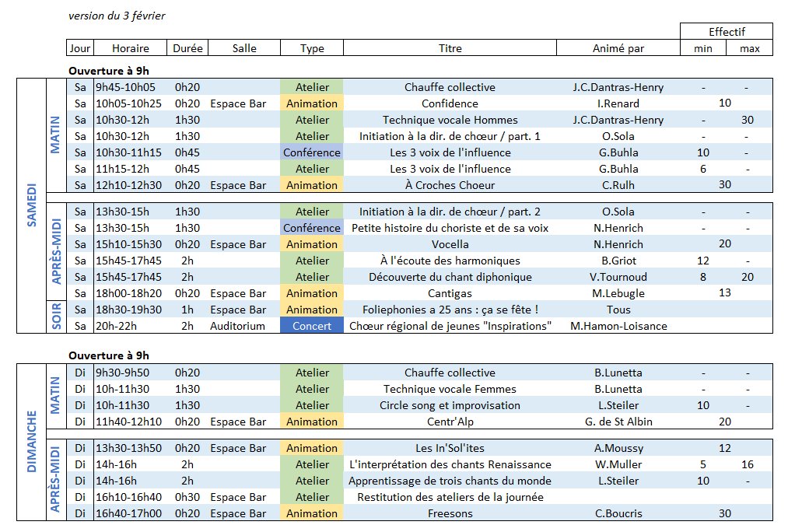The image size is (788, 532).
Task: Click the vertical "DIMANCHE" label
Action: coord(32,443)
